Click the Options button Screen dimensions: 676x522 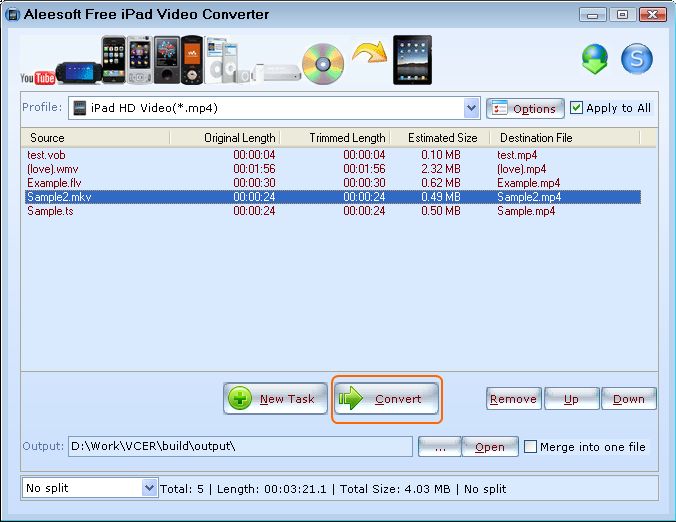525,108
